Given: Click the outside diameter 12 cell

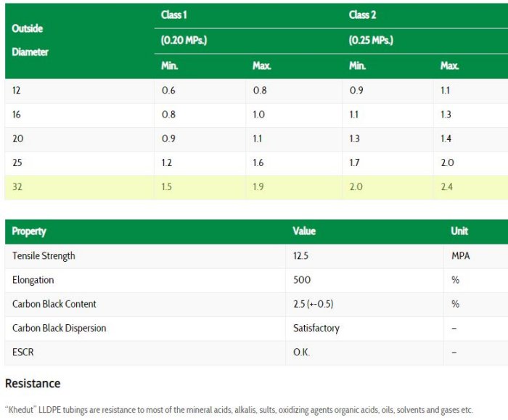Looking at the screenshot, I should coord(17,91).
